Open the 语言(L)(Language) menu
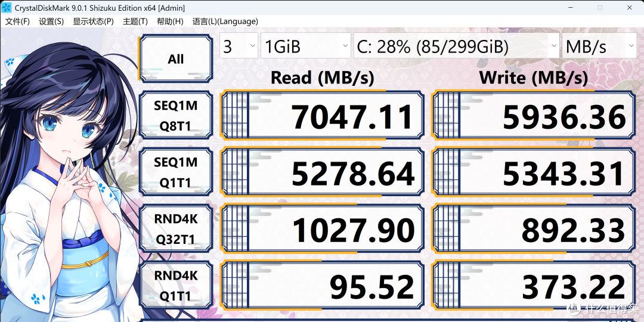This screenshot has width=644, height=322. tap(225, 21)
